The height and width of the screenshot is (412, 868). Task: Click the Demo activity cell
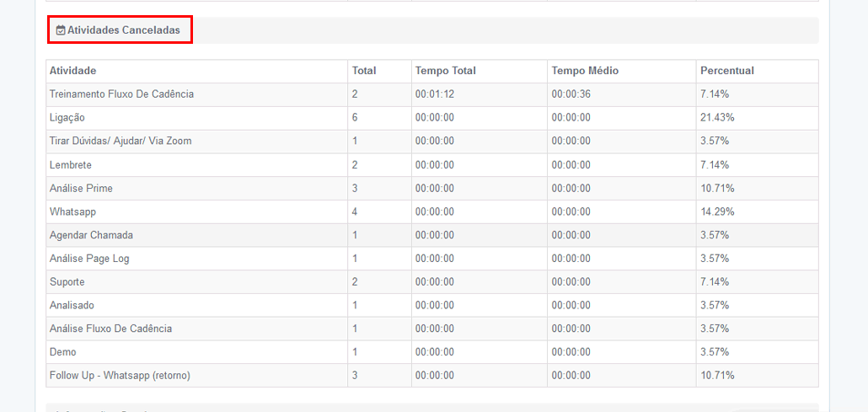196,352
